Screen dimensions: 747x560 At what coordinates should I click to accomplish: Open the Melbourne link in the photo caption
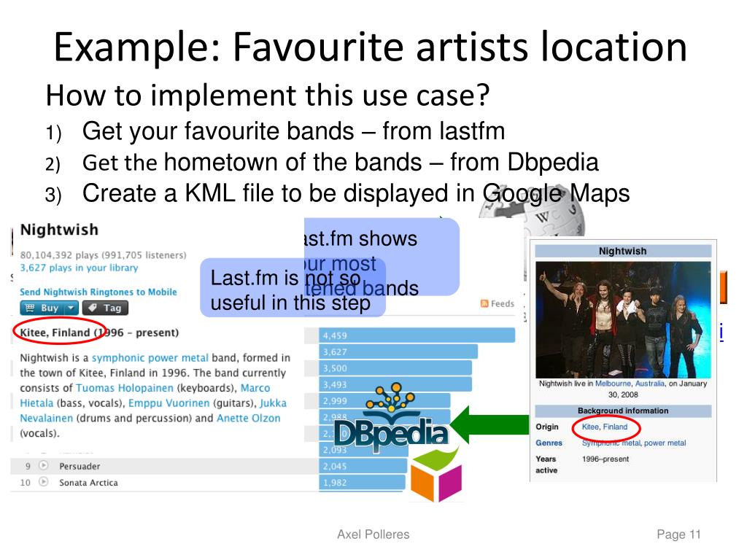(x=613, y=384)
